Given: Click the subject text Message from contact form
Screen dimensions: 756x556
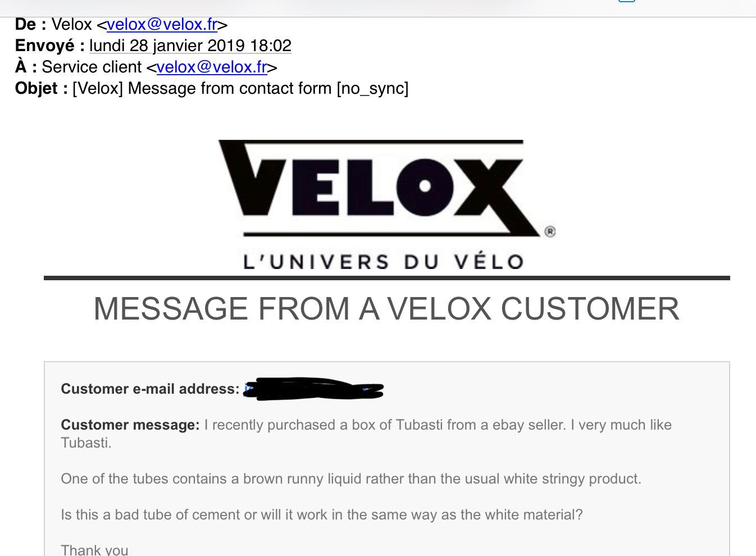Looking at the screenshot, I should tap(230, 89).
